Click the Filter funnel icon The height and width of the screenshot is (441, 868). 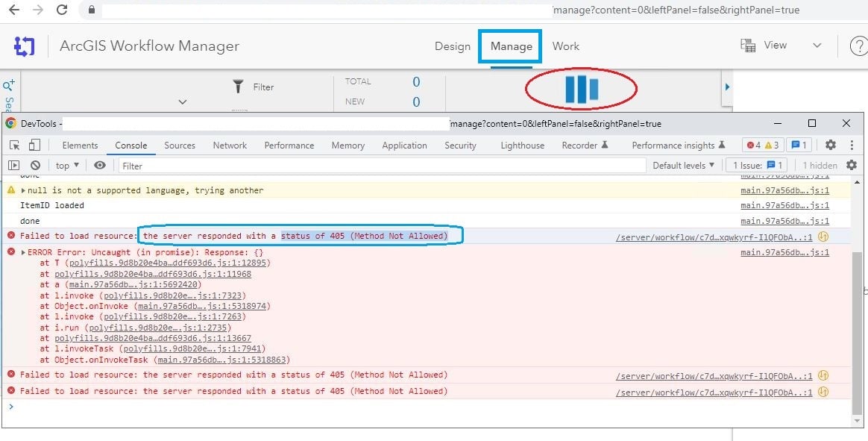[x=238, y=87]
